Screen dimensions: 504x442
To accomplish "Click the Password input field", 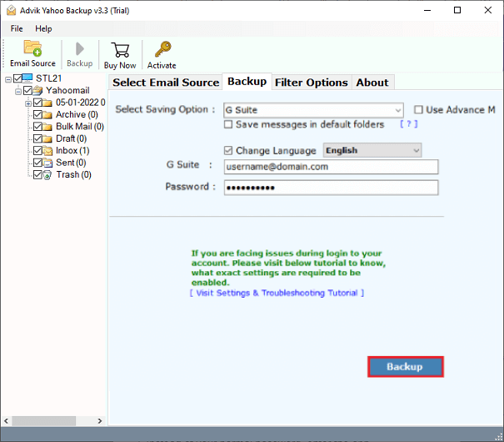I will click(331, 188).
